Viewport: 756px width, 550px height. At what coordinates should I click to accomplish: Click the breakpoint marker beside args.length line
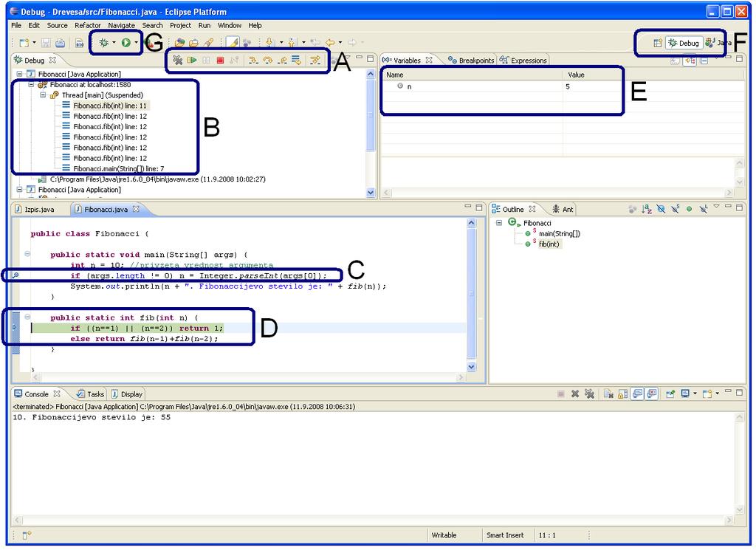pos(16,275)
